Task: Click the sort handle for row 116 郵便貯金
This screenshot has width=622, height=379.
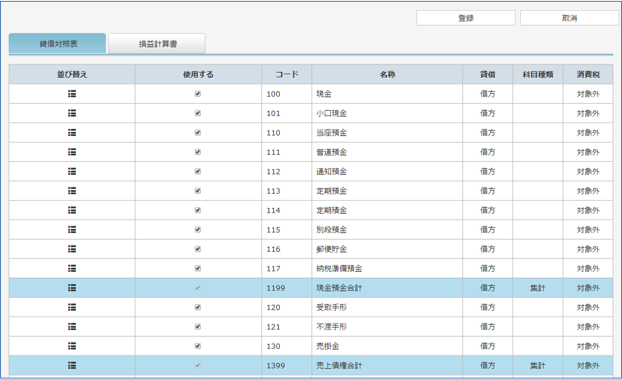Action: point(72,249)
